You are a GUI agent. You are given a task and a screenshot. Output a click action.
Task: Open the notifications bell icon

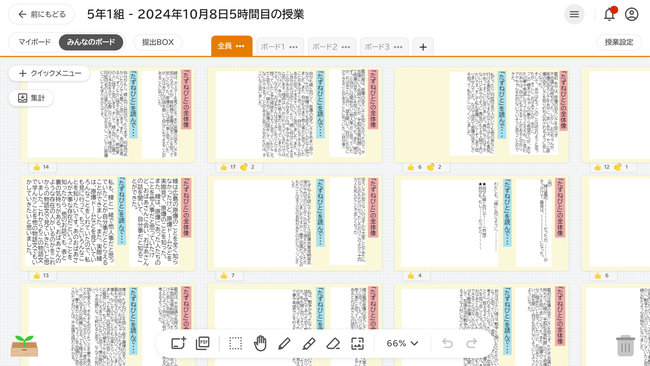(x=609, y=14)
